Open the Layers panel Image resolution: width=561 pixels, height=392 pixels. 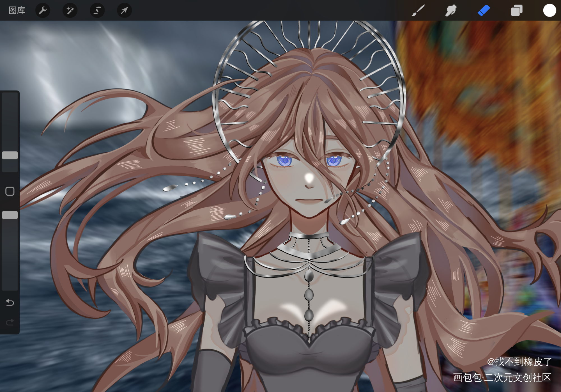coord(516,10)
